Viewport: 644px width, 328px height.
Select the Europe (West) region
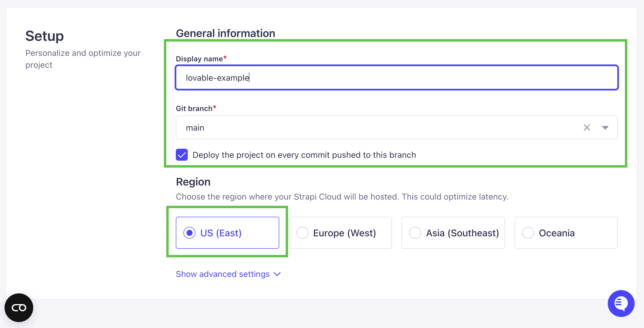(x=340, y=233)
